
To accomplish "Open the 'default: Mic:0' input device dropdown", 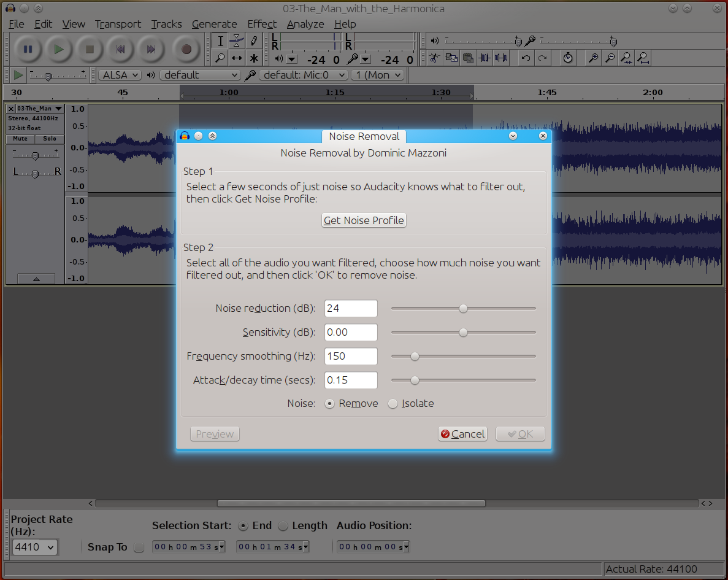I will point(304,75).
